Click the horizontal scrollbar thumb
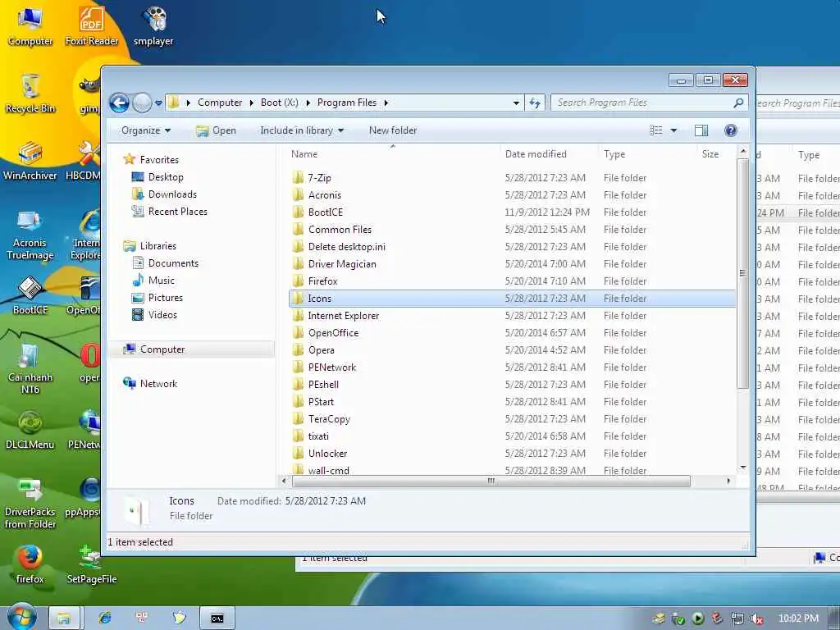 (x=491, y=481)
